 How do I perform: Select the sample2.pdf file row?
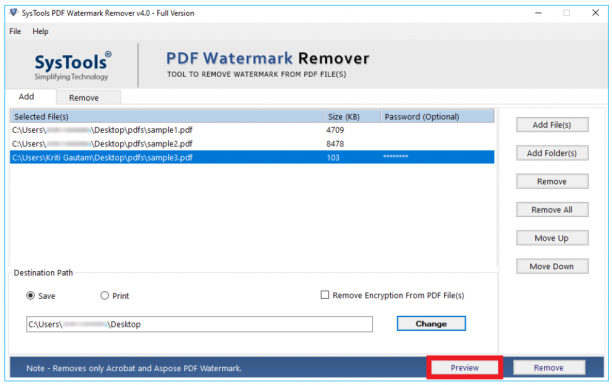click(x=252, y=144)
